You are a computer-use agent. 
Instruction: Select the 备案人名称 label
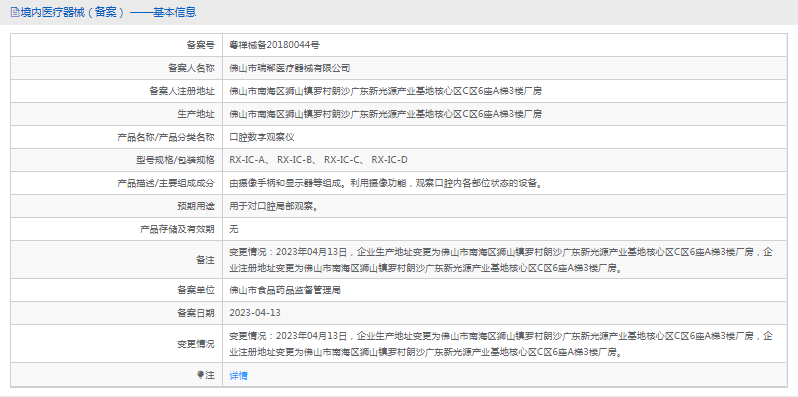pos(191,68)
